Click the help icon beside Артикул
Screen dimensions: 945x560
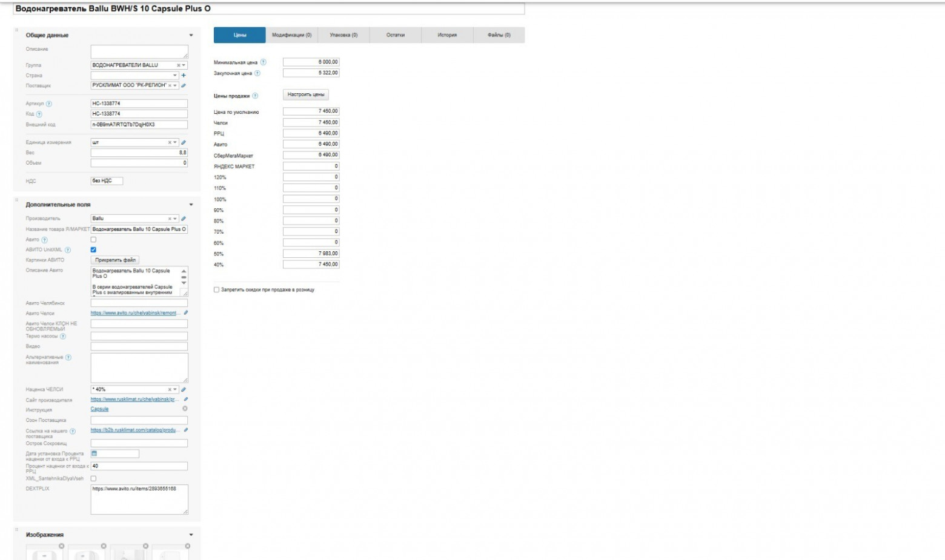tap(49, 104)
